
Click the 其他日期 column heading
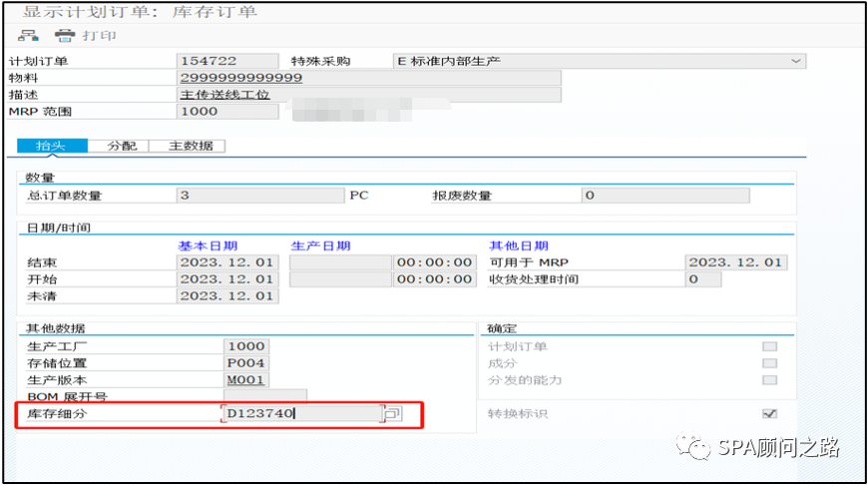coord(519,245)
